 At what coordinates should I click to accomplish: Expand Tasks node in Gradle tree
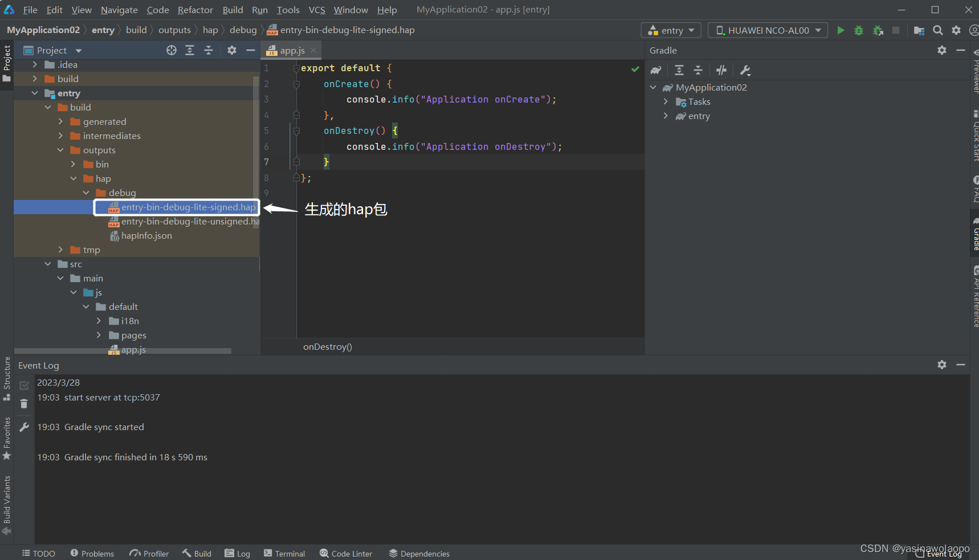(x=666, y=101)
